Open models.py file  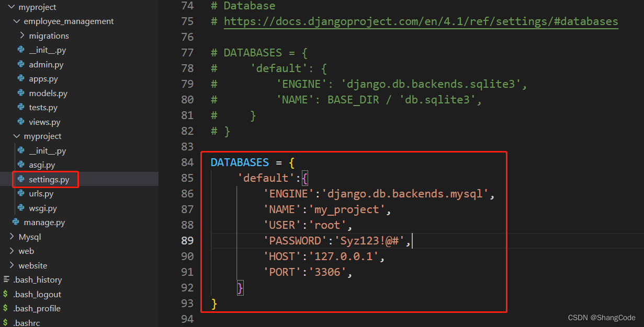48,93
